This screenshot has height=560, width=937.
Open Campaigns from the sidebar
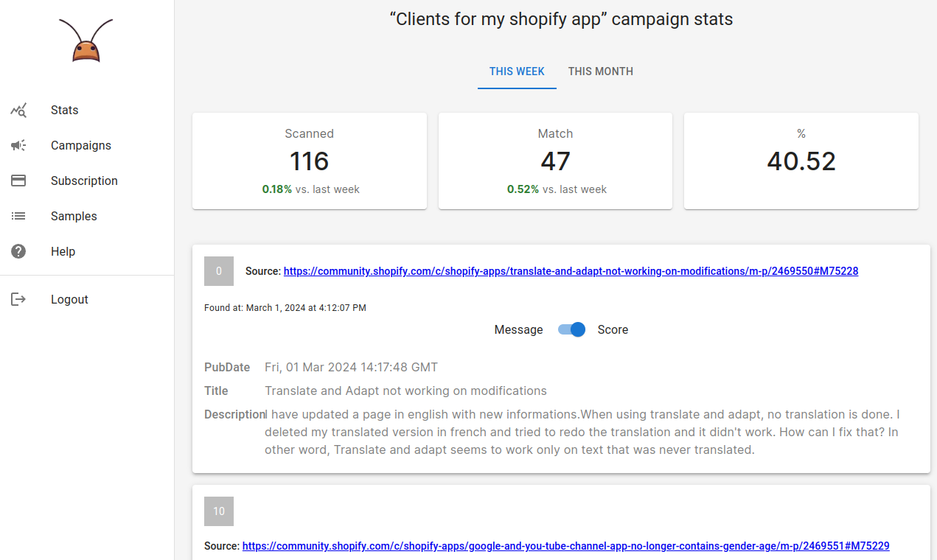pyautogui.click(x=81, y=146)
